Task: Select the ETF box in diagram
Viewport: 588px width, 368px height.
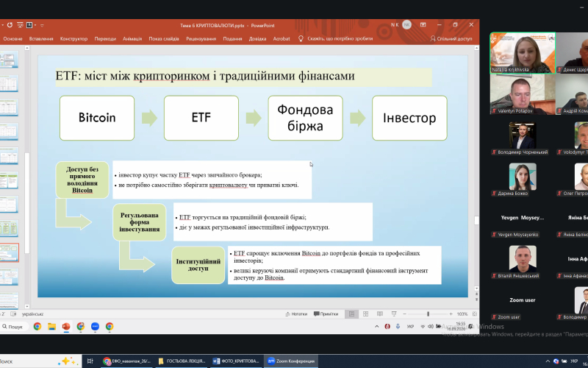Action: coord(201,118)
